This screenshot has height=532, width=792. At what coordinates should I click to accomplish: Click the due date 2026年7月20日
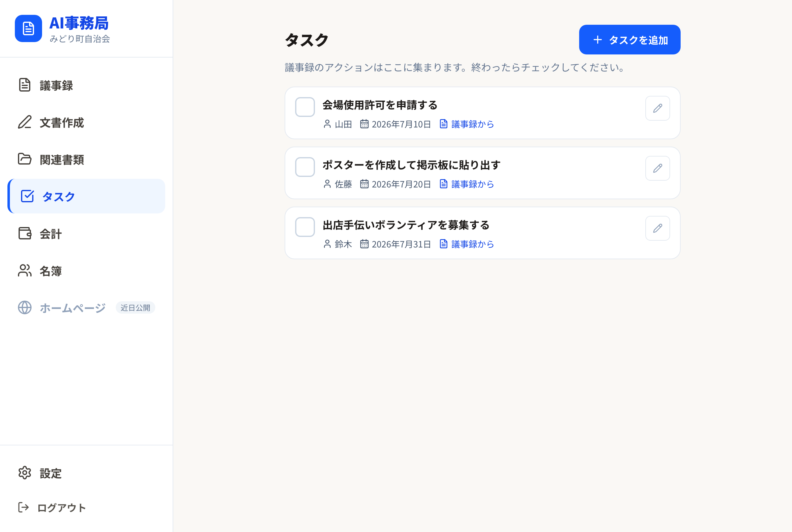click(x=402, y=184)
